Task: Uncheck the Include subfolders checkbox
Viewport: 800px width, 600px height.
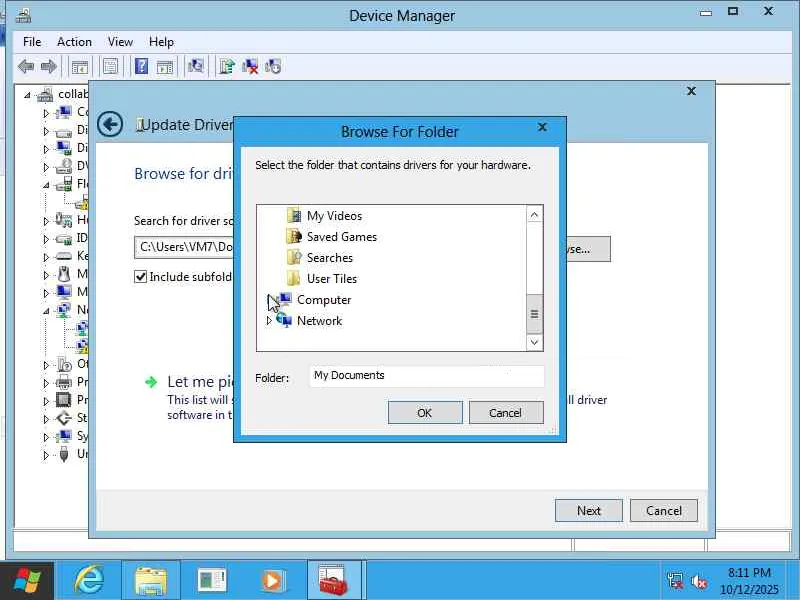Action: (140, 277)
